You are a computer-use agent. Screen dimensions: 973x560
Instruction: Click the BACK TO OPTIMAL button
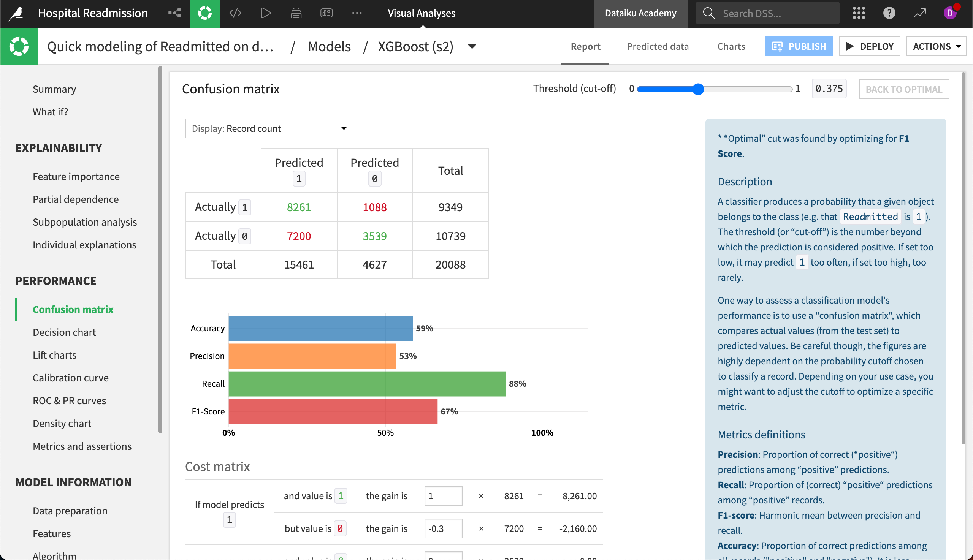point(904,89)
